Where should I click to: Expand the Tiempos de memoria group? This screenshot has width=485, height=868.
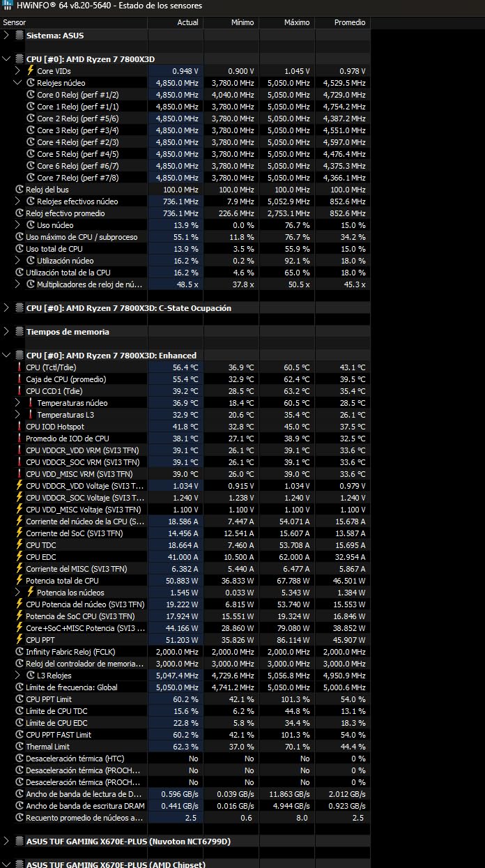[x=7, y=331]
